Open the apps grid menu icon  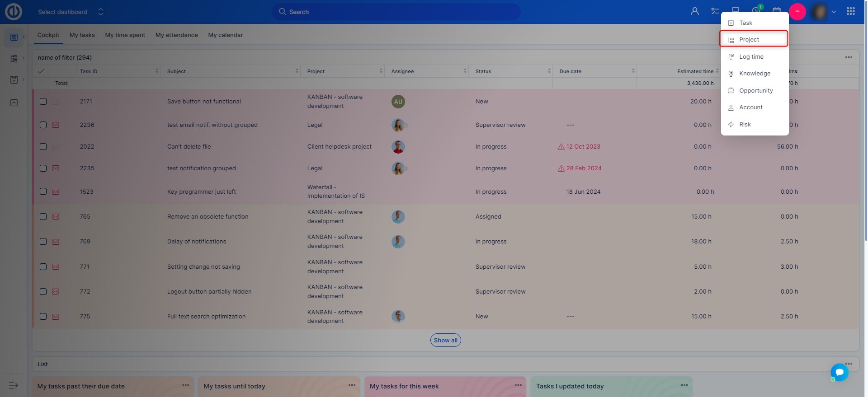(850, 12)
